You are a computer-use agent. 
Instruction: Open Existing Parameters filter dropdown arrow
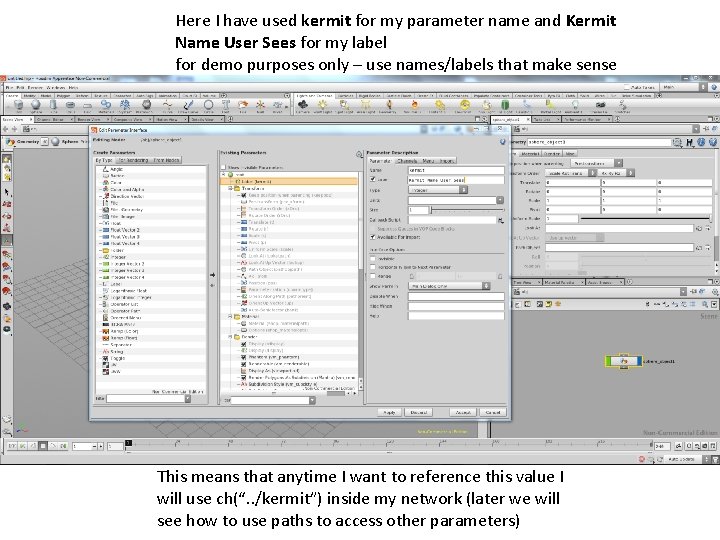[x=312, y=400]
